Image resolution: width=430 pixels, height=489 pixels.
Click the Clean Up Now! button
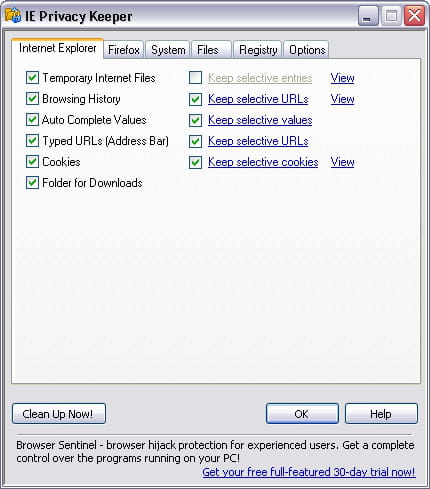click(59, 414)
